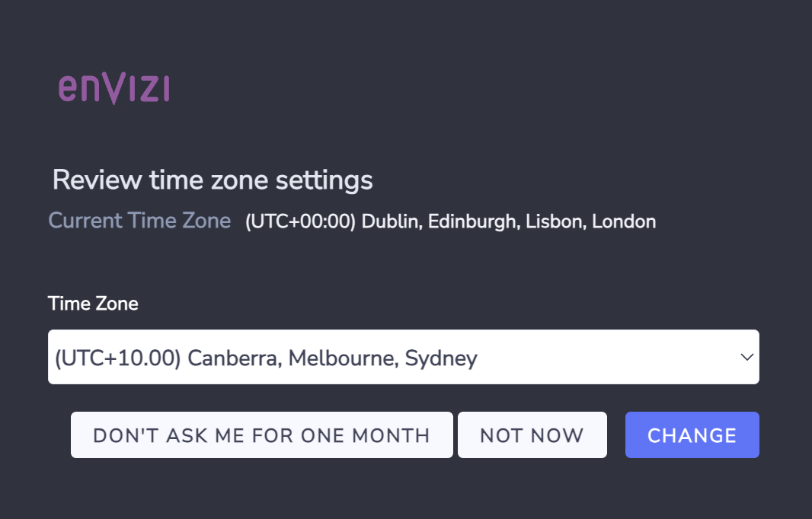Click the chevron arrow in the Time Zone dropdown
The height and width of the screenshot is (519, 812).
pyautogui.click(x=746, y=357)
